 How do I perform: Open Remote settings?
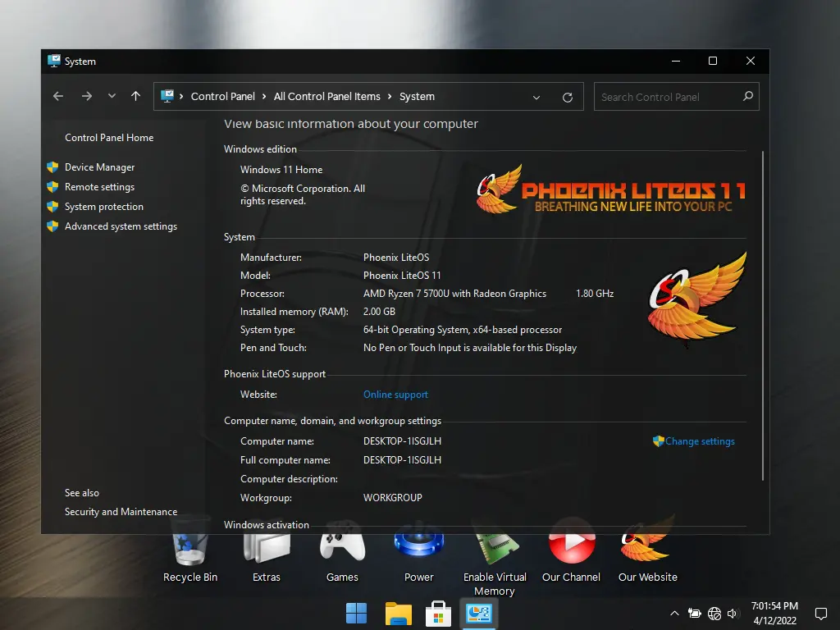click(x=99, y=187)
